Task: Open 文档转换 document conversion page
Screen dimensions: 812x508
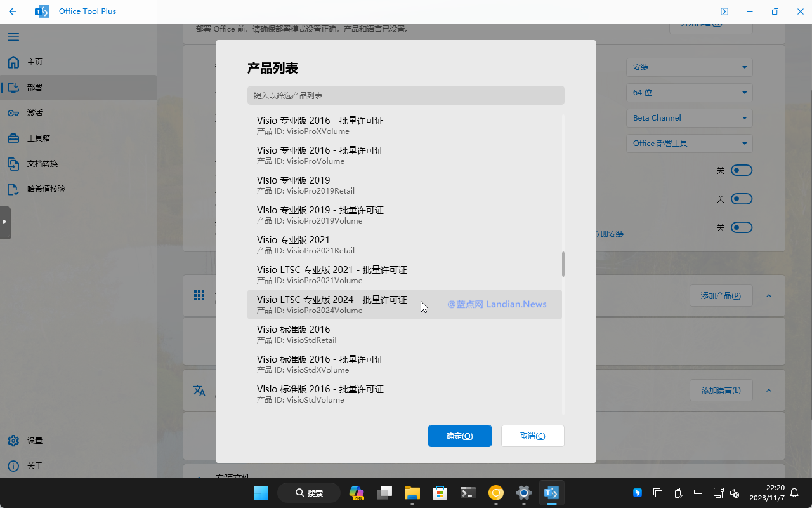Action: 13,164
